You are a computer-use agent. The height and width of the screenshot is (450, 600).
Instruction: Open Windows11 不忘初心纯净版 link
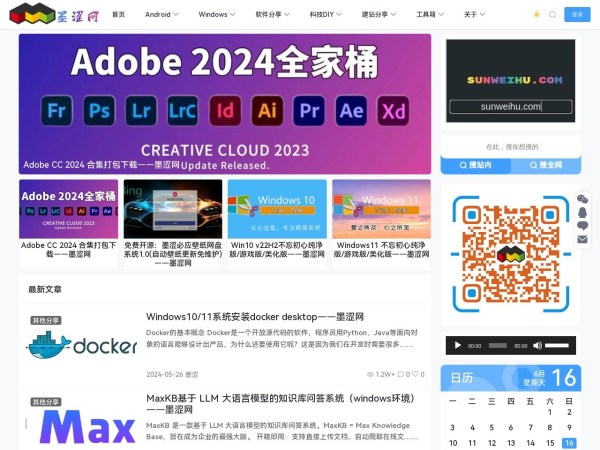click(x=382, y=249)
